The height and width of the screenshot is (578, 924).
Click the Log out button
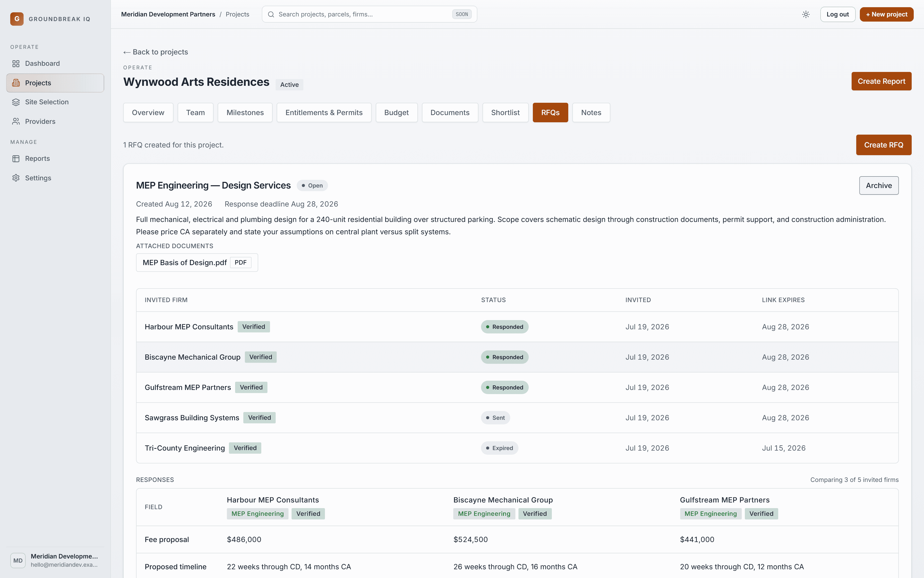pos(838,15)
